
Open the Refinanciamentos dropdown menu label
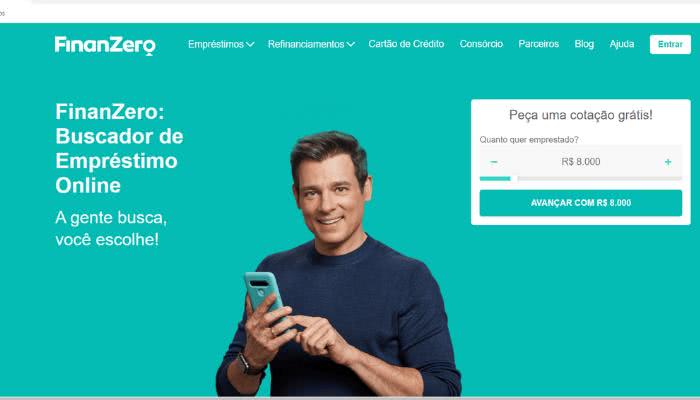click(306, 44)
